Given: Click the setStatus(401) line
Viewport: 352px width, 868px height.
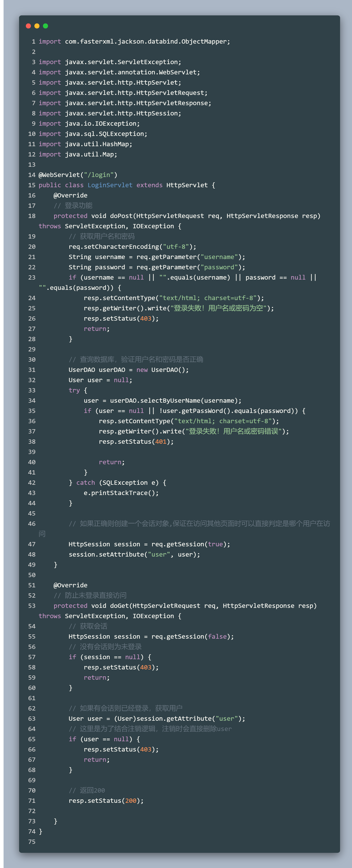Looking at the screenshot, I should pos(136,441).
